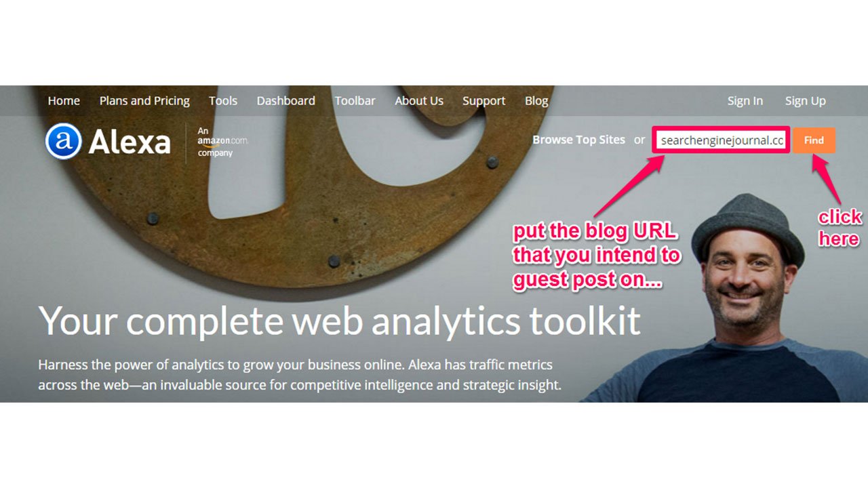
Task: Click the orange Find button
Action: (x=814, y=140)
